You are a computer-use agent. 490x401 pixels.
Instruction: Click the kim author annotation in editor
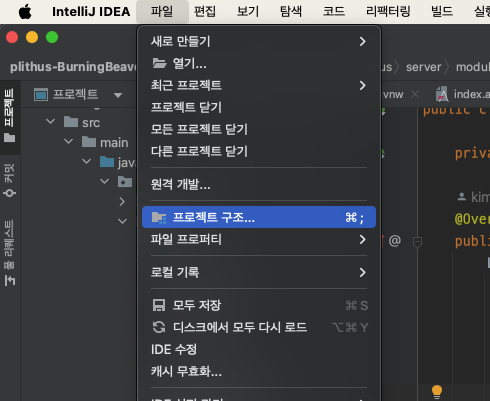point(473,197)
